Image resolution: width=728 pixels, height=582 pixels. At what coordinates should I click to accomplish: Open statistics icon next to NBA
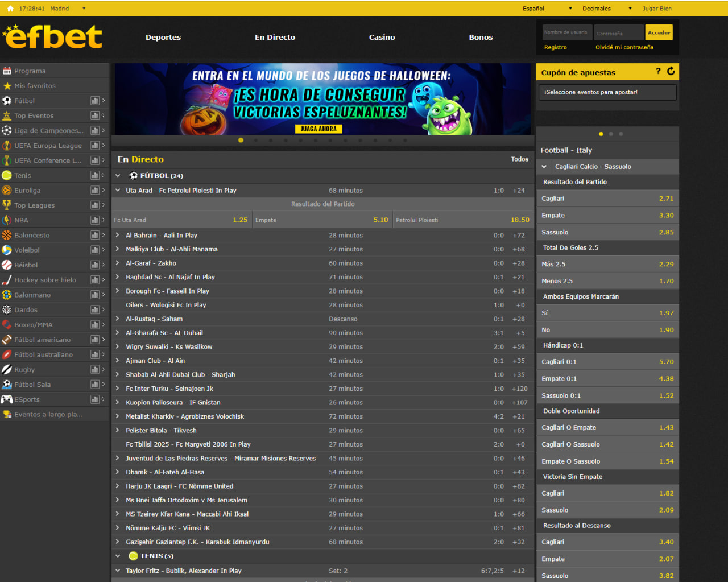click(x=95, y=220)
